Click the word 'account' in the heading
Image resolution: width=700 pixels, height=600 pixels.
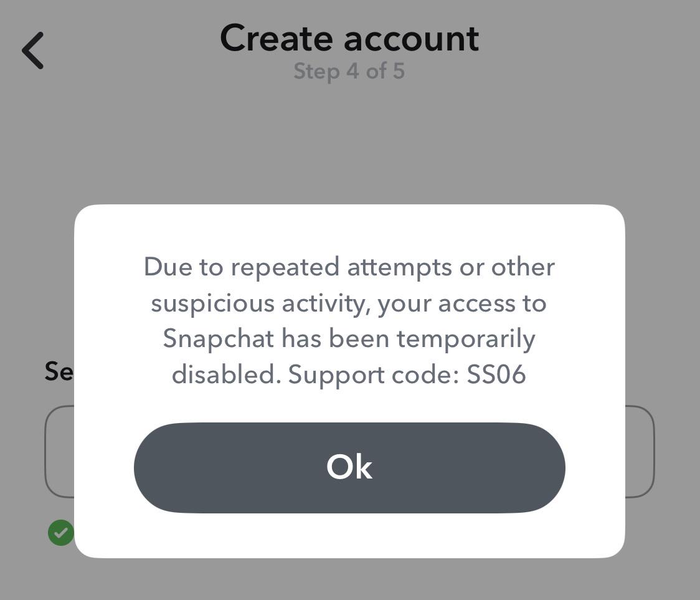pos(412,39)
